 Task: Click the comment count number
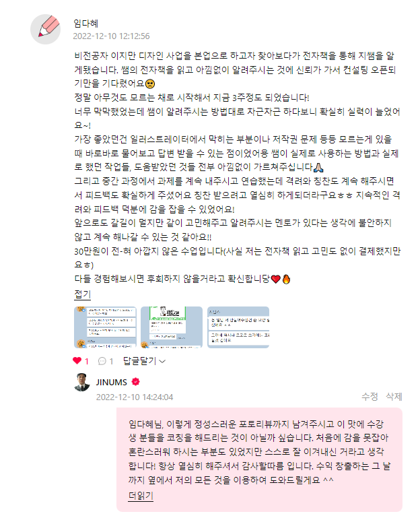pos(111,362)
